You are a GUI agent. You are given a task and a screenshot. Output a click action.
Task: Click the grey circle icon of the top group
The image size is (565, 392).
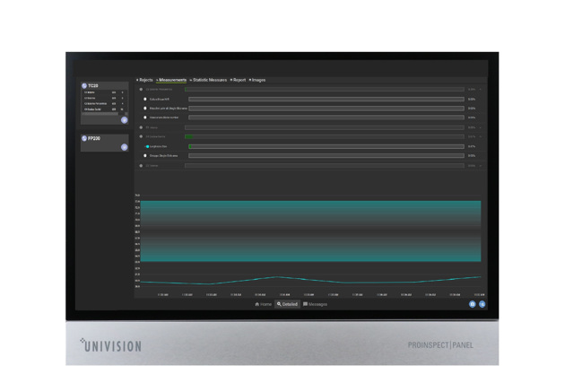141,90
